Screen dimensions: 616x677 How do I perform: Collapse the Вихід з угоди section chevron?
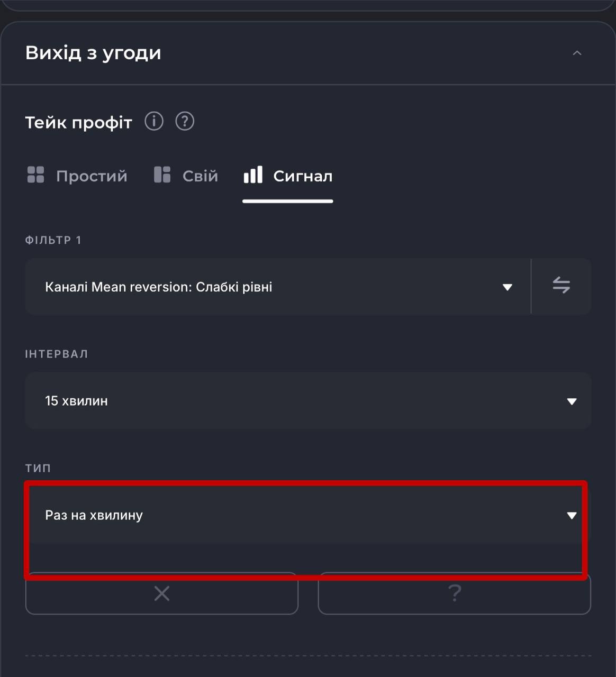click(577, 53)
